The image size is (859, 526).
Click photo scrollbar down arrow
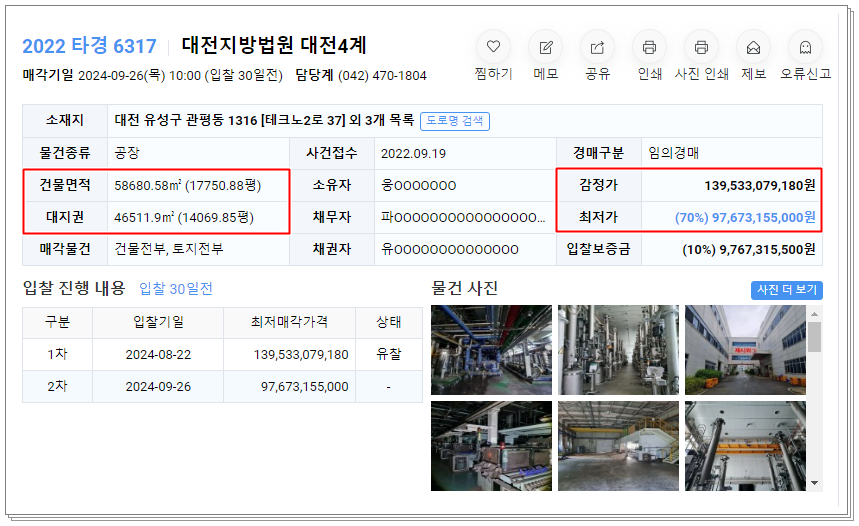click(815, 483)
